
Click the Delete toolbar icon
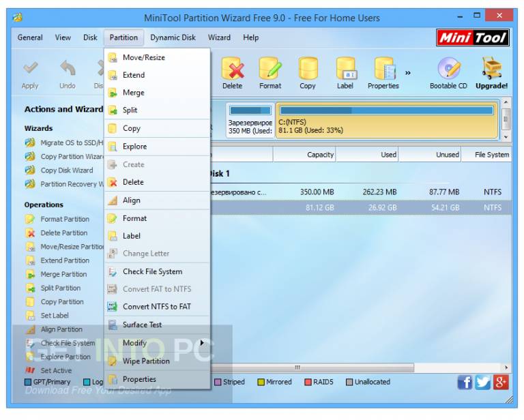[x=232, y=68]
